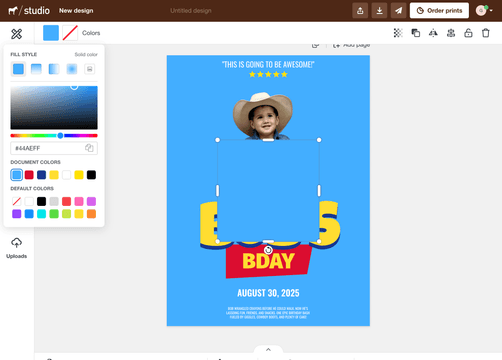Click the blue fill color swatch in toolbar

pos(51,33)
